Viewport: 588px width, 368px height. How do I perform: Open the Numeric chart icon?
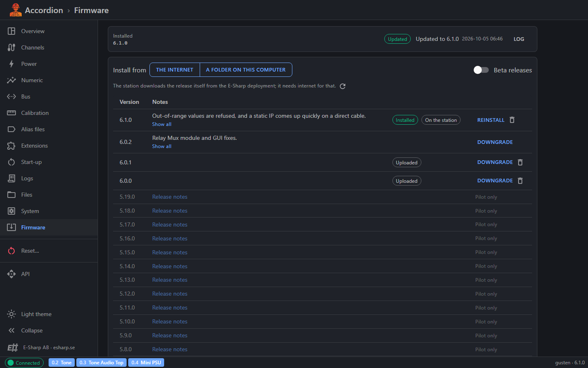(x=11, y=80)
